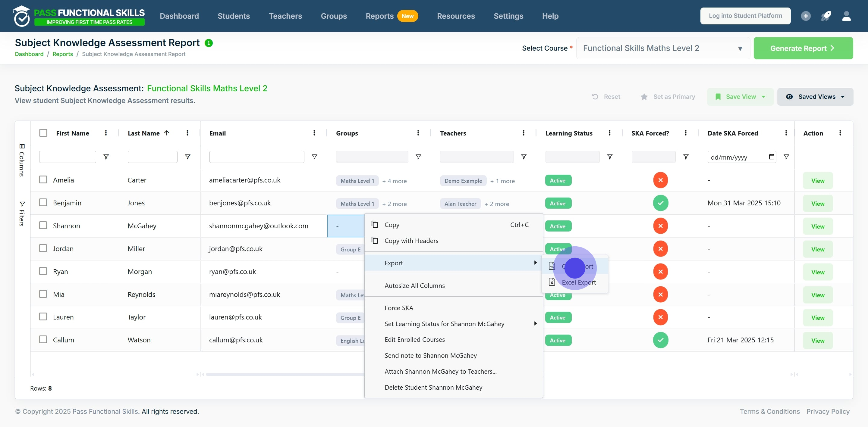This screenshot has width=868, height=427.
Task: Select the checkbox for Callum Watson row
Action: point(43,339)
